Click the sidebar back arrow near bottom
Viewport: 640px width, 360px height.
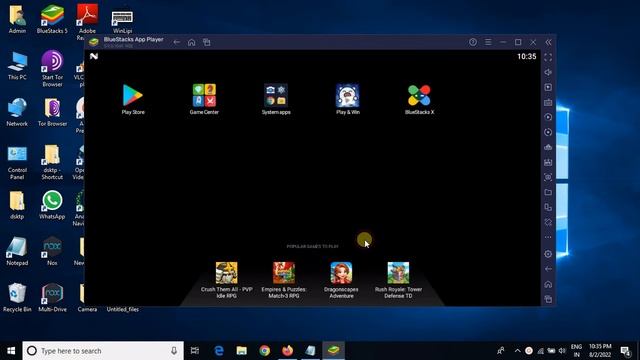click(548, 269)
